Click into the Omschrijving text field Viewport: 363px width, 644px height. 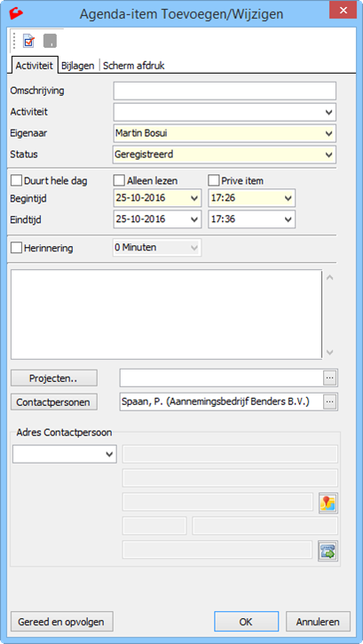(x=225, y=91)
